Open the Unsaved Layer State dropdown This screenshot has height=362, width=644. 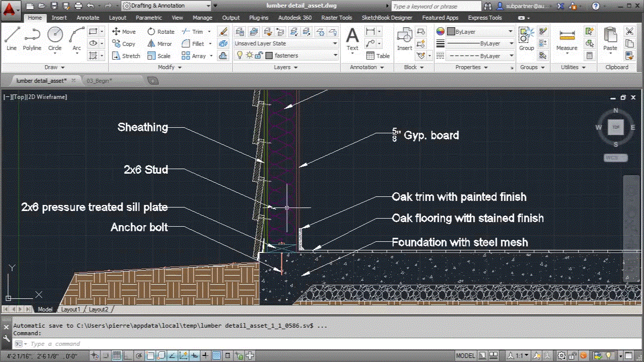click(x=286, y=44)
